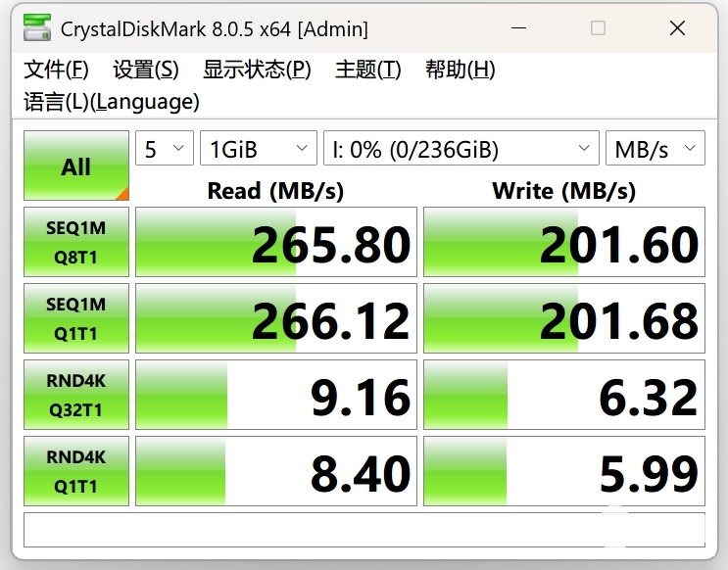Run the SEQ1M Q8T1 test

click(x=76, y=242)
